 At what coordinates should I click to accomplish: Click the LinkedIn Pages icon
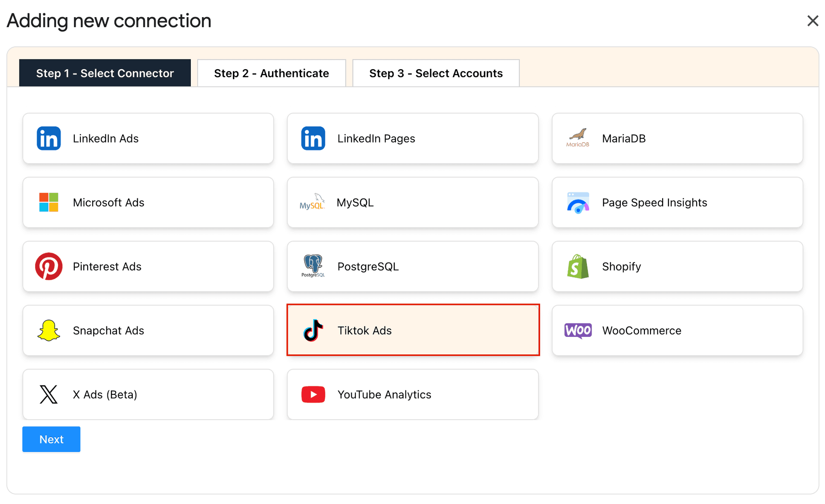click(313, 138)
